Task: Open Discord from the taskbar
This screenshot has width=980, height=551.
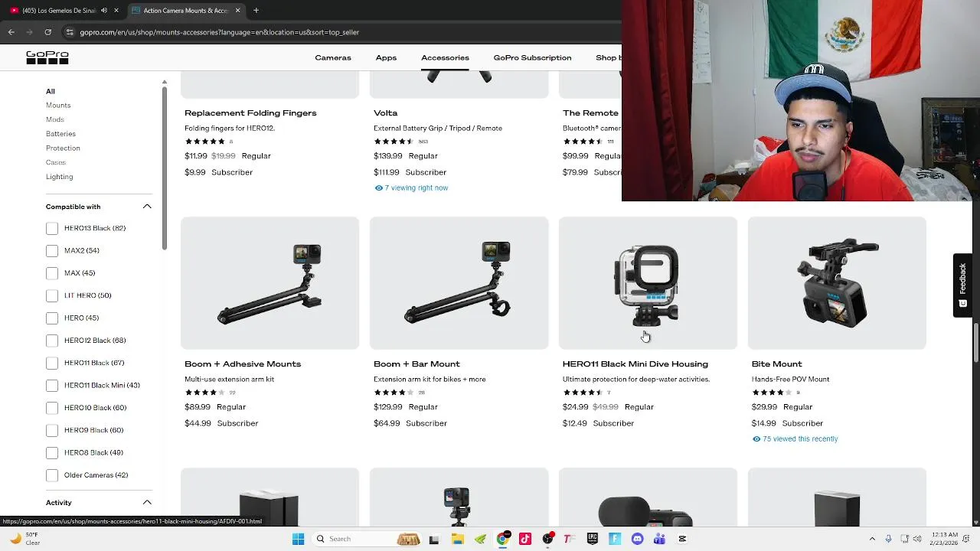Action: coord(637,539)
